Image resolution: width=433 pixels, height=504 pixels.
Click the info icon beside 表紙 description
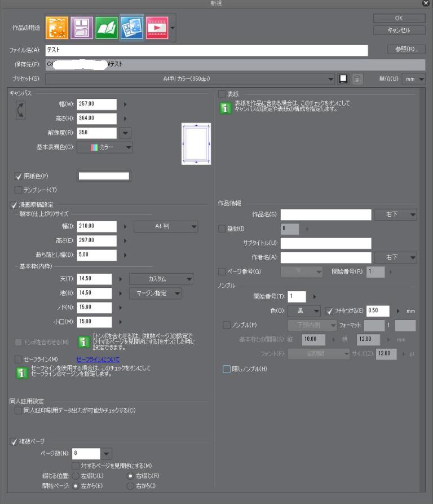pos(226,108)
